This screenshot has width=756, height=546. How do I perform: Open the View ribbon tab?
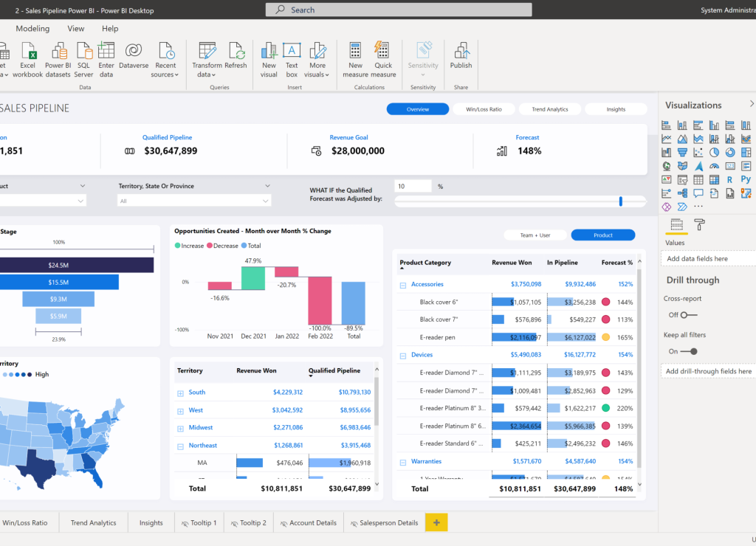pyautogui.click(x=76, y=29)
